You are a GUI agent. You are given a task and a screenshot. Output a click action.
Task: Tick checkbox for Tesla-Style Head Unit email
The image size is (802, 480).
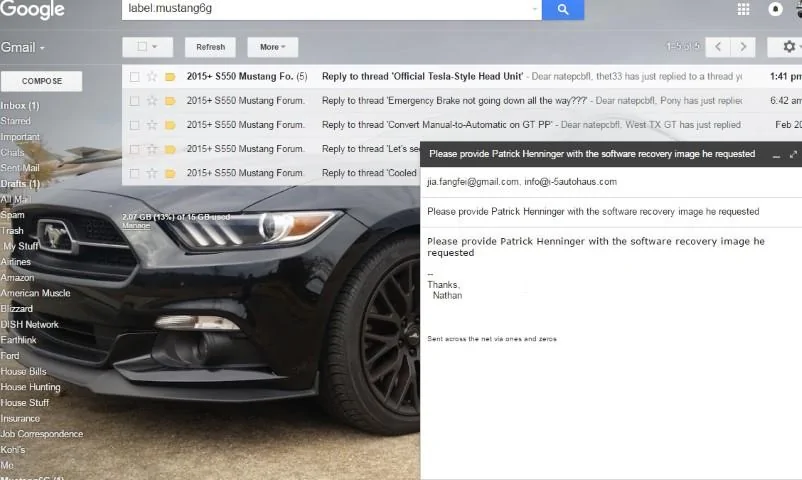tap(135, 77)
